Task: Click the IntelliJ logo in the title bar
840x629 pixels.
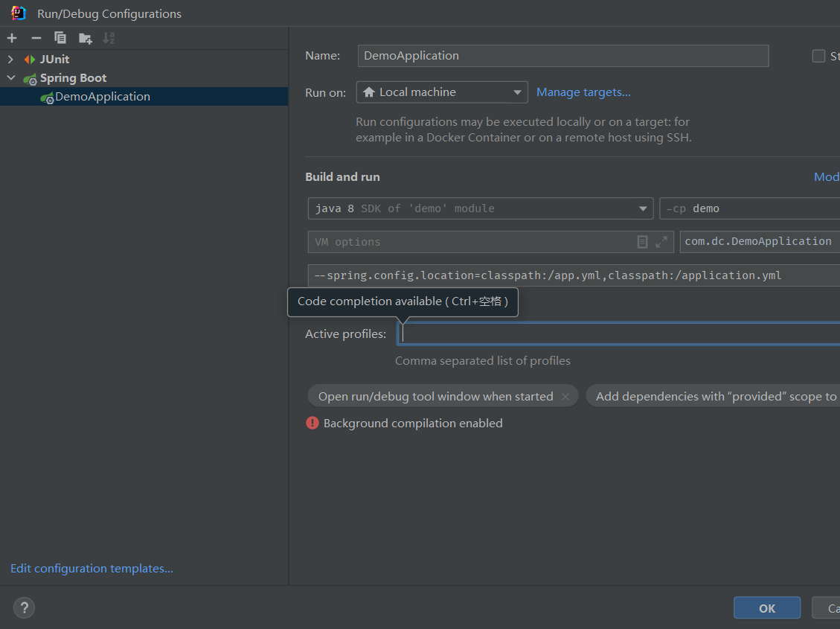Action: pyautogui.click(x=18, y=13)
